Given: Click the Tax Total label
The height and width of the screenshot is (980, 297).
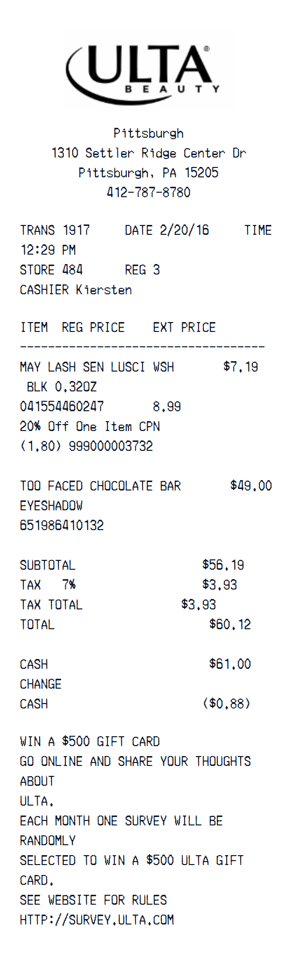Looking at the screenshot, I should tap(51, 605).
